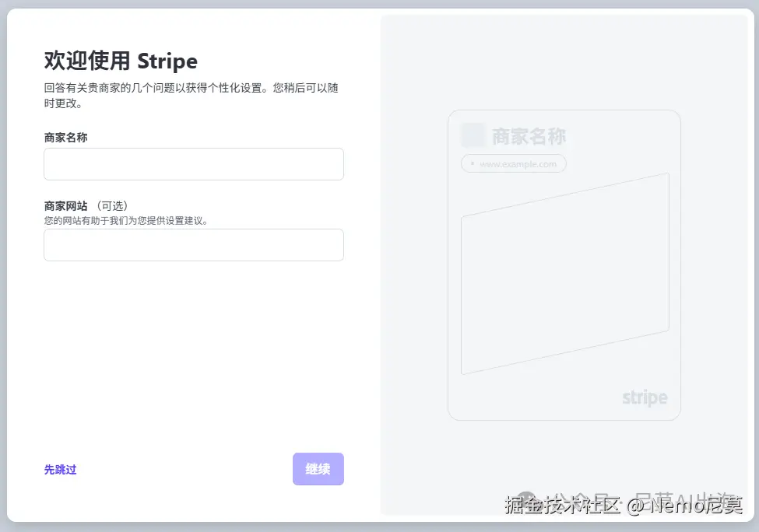Click inside the 商家名称 input field

pos(193,164)
